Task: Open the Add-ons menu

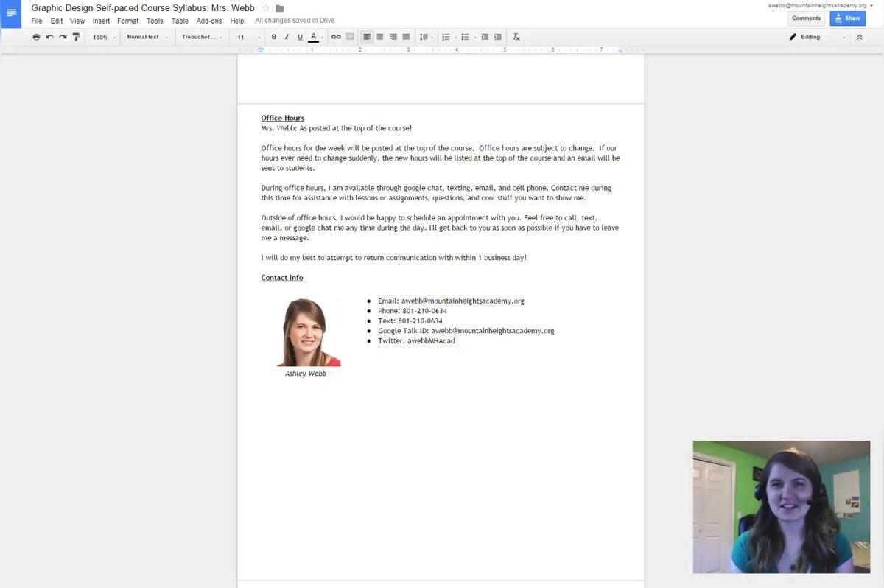Action: [209, 21]
